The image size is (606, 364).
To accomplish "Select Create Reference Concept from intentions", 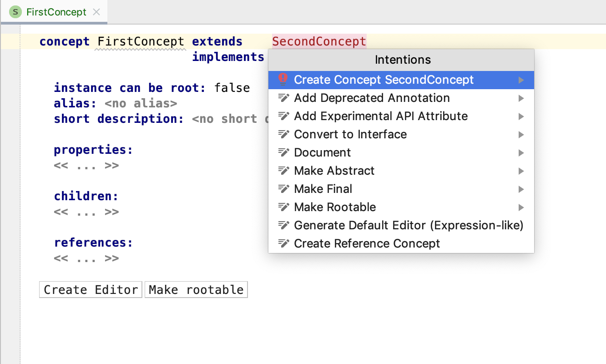I will click(x=367, y=243).
